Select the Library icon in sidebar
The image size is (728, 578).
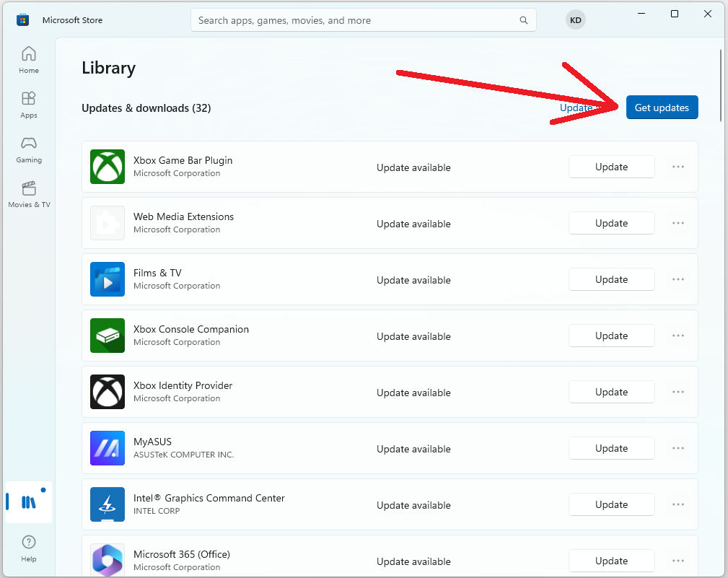(x=28, y=502)
